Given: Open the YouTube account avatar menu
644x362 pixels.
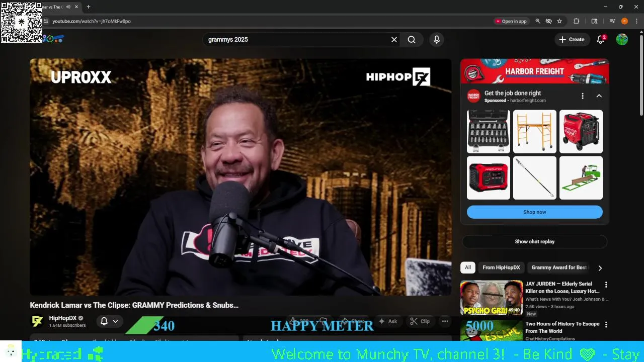Looking at the screenshot, I should pyautogui.click(x=622, y=40).
